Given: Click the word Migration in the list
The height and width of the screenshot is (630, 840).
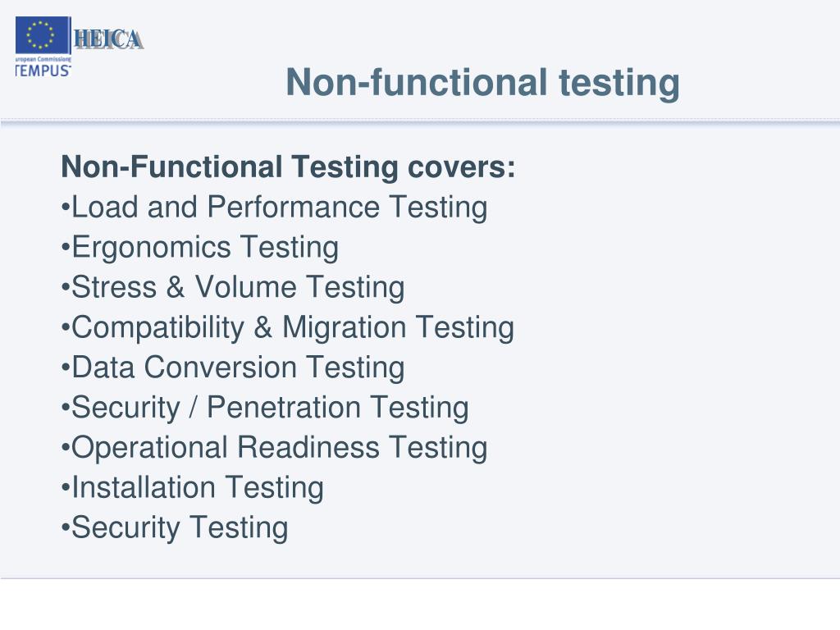Looking at the screenshot, I should (344, 327).
